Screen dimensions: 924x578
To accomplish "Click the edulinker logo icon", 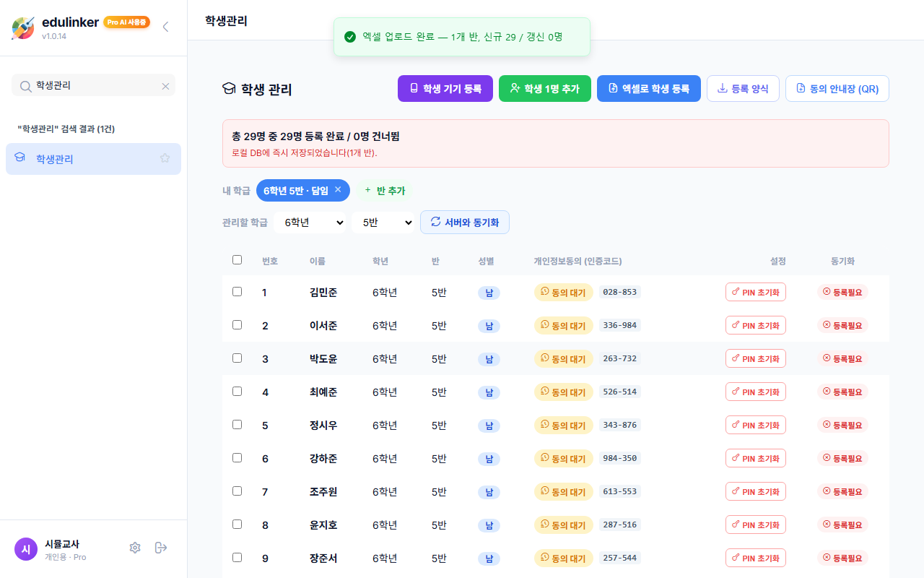I will pos(23,27).
